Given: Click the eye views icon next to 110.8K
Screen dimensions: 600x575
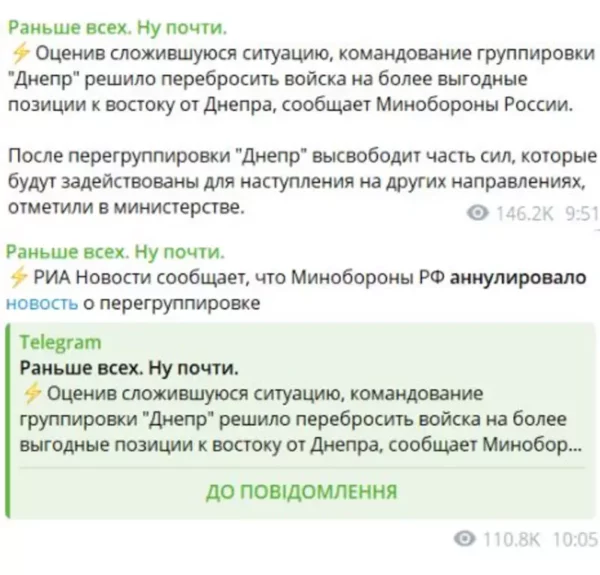Looking at the screenshot, I should [x=465, y=539].
